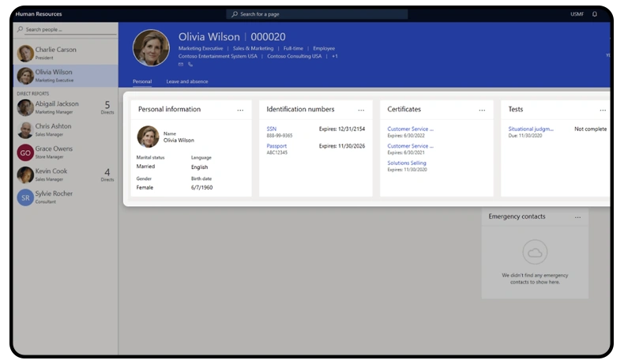The width and height of the screenshot is (624, 364).
Task: Open Certificates card options menu
Action: pyautogui.click(x=482, y=110)
